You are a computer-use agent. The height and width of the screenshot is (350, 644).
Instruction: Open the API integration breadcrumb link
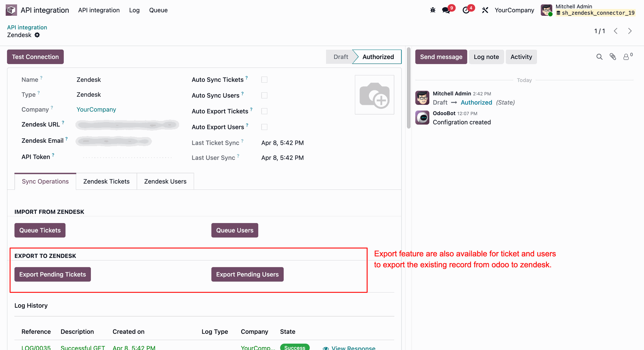(27, 27)
